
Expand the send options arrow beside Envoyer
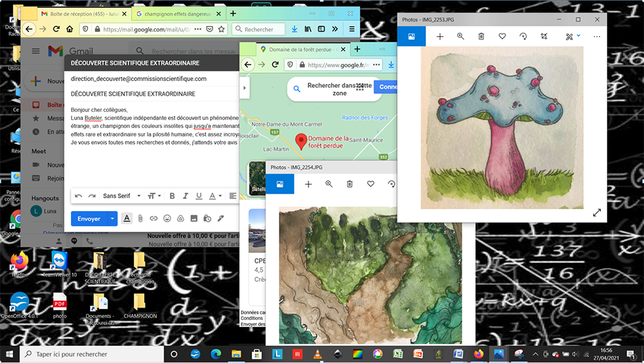112,218
